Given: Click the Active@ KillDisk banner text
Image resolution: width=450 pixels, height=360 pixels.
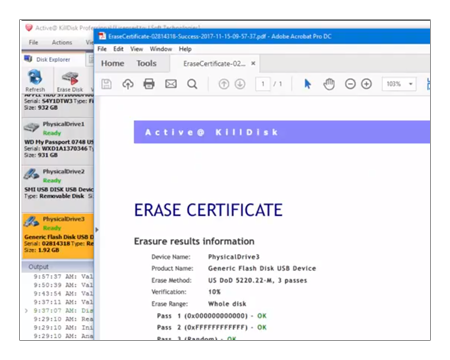Looking at the screenshot, I should click(x=212, y=132).
